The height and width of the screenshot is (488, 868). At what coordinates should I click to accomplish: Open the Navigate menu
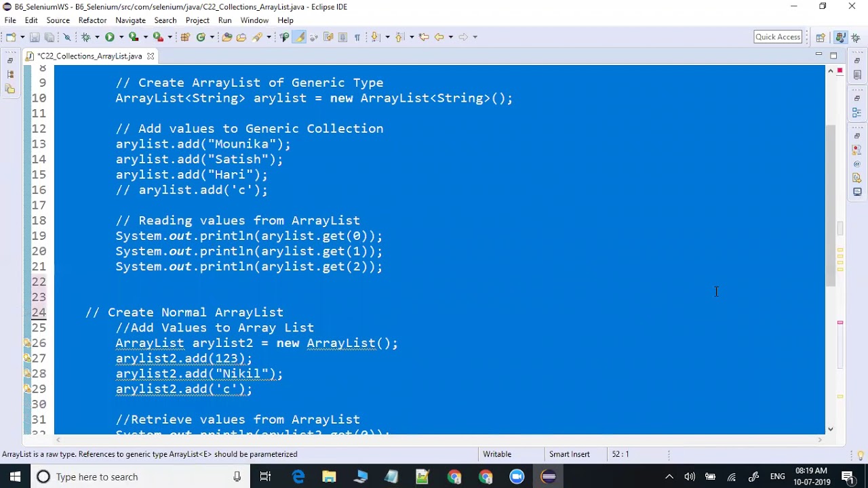click(x=130, y=20)
